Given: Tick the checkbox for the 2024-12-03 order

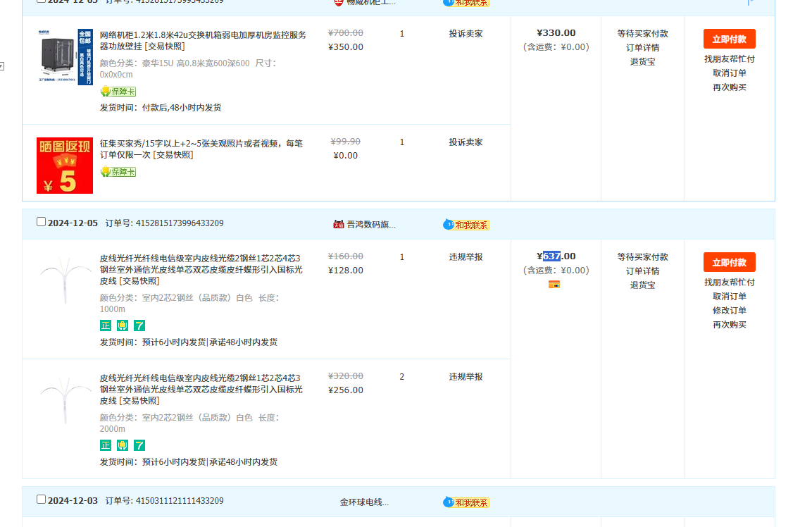Looking at the screenshot, I should coord(41,500).
